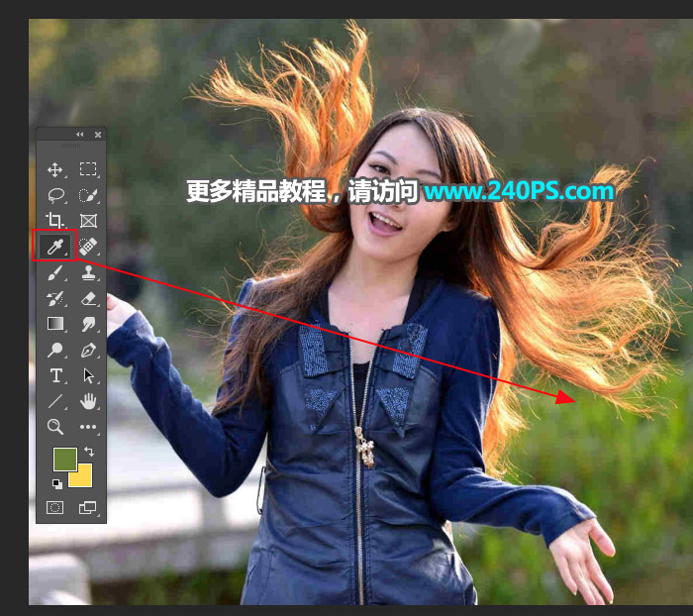Select the Pen tool

pyautogui.click(x=88, y=351)
